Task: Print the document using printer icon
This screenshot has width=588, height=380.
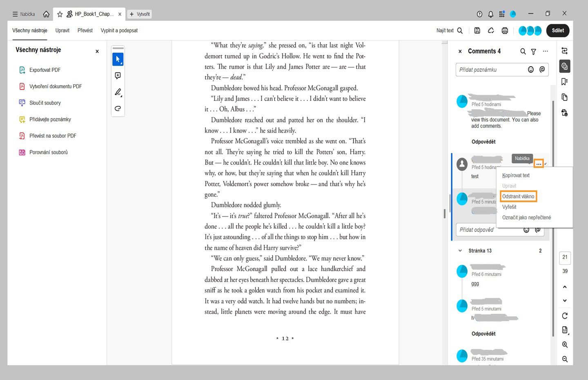Action: [x=505, y=31]
